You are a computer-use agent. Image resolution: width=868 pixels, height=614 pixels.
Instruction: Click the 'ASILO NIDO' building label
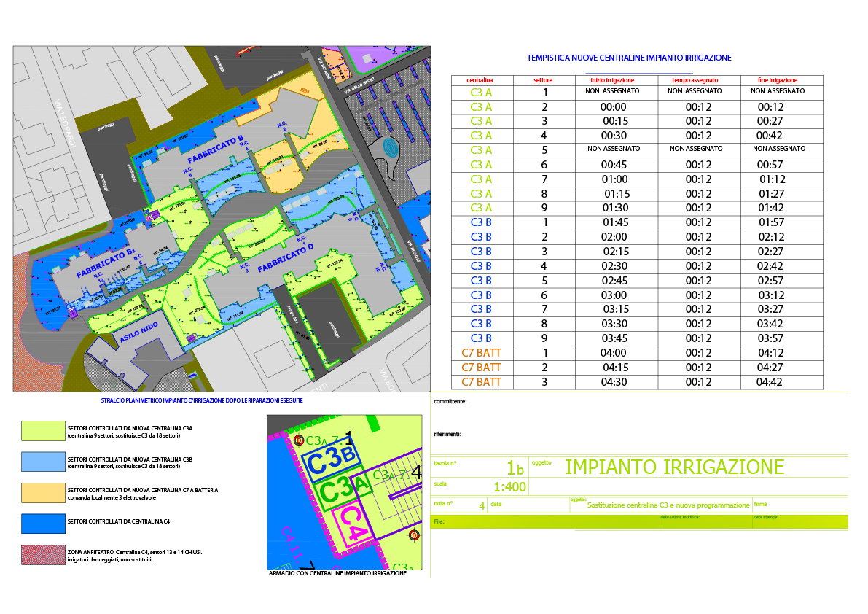[139, 332]
